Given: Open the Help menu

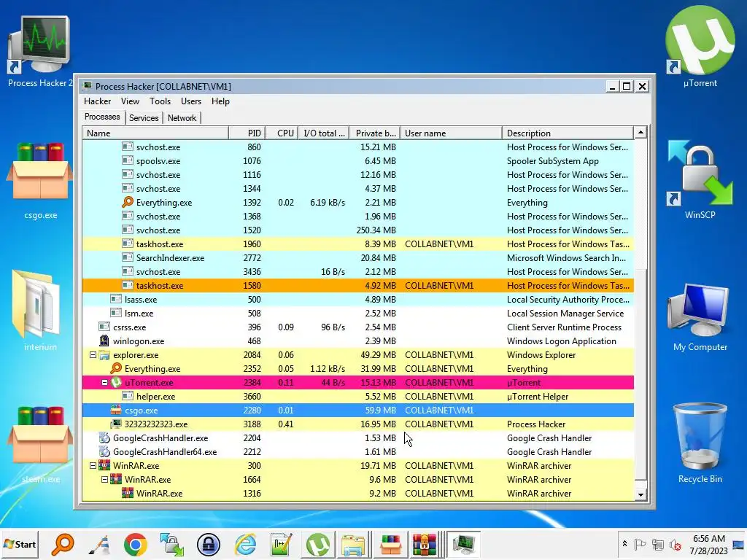Looking at the screenshot, I should click(x=220, y=101).
